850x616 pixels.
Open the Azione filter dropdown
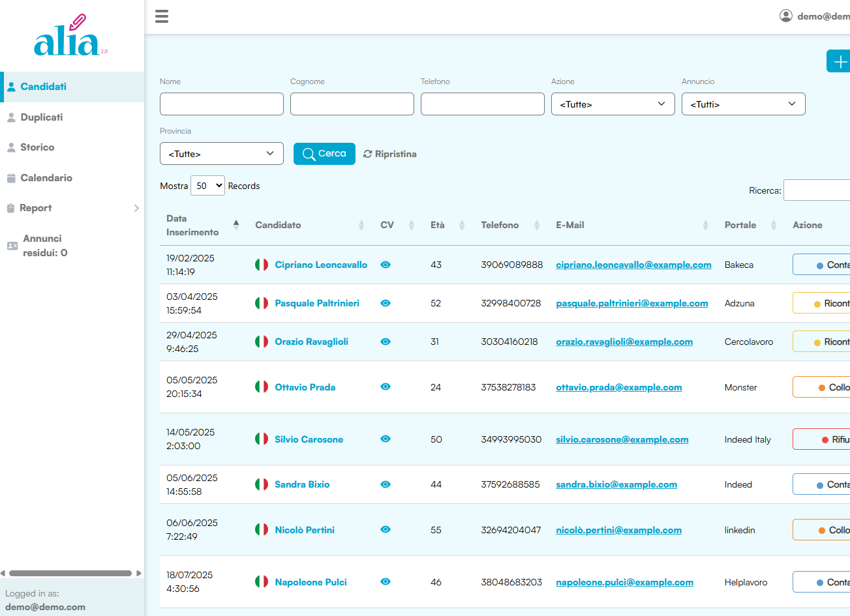(x=613, y=104)
